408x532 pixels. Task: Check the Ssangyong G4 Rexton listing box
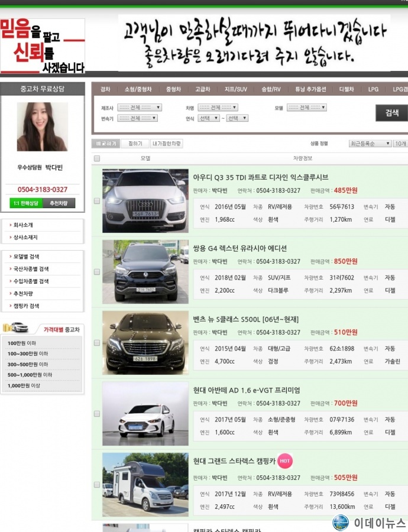click(97, 272)
